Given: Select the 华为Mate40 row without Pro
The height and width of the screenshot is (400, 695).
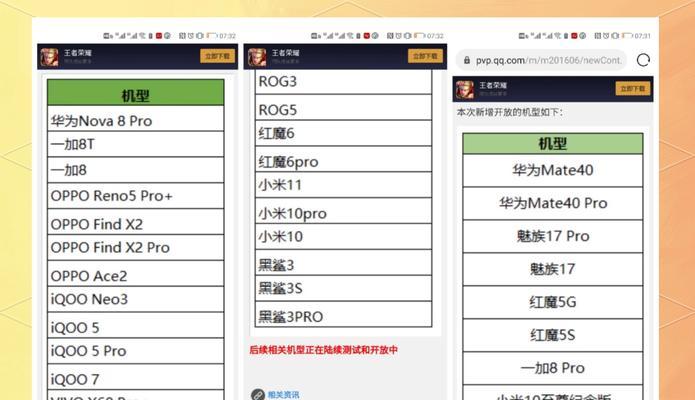Looking at the screenshot, I should coord(552,170).
